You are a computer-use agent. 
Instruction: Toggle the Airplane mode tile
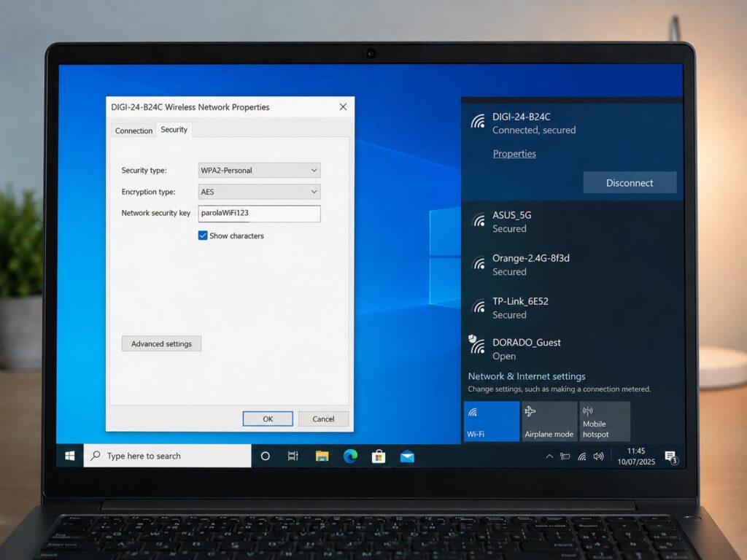pos(549,421)
